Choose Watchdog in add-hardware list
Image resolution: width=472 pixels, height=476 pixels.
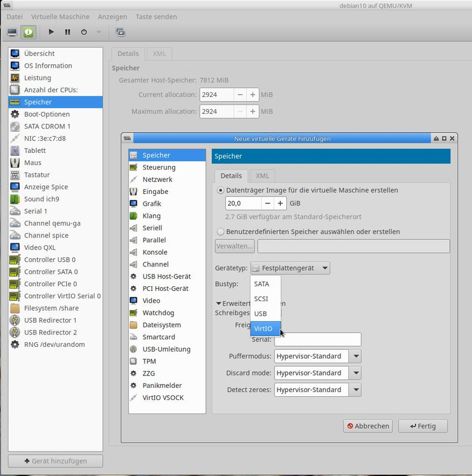(x=167, y=313)
